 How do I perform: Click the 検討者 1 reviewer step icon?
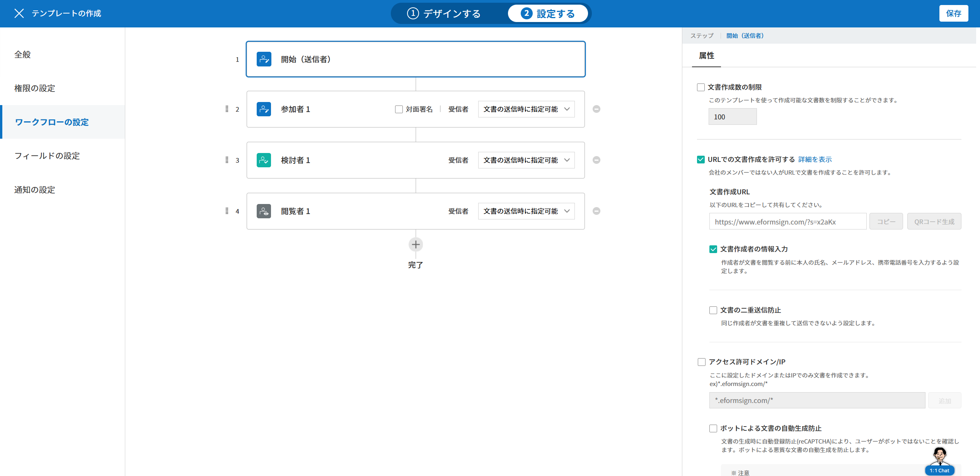(264, 160)
